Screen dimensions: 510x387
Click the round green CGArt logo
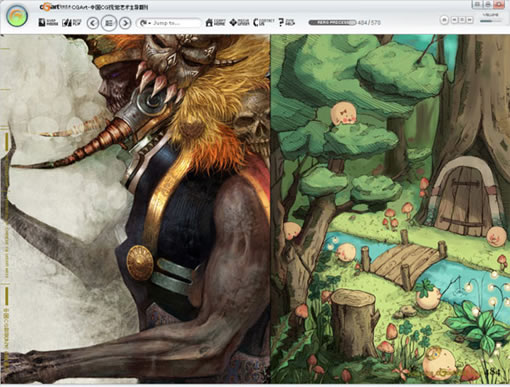(x=17, y=17)
